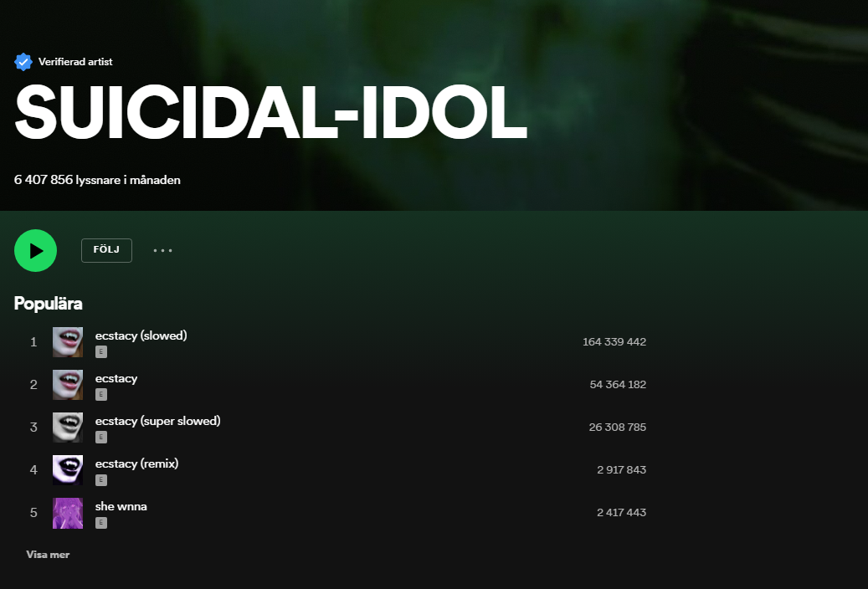Click the play count of ecstacy

(617, 384)
